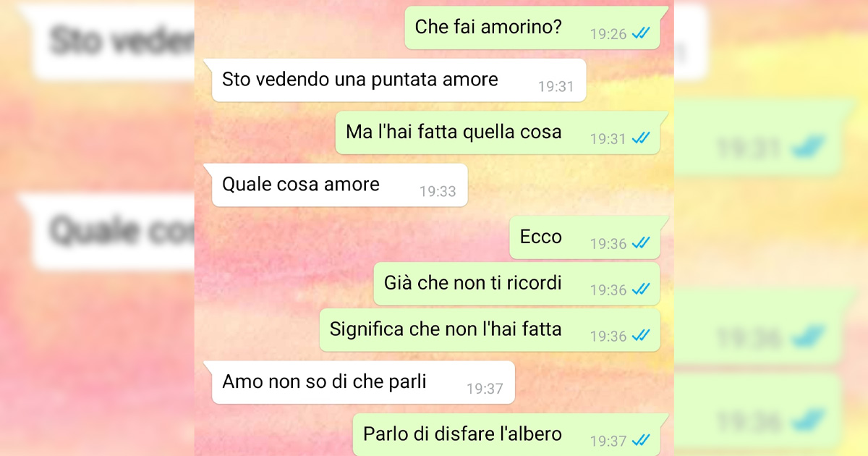This screenshot has height=456, width=868.
Task: Click the 19:26 timestamp on first message
Action: coord(608,34)
